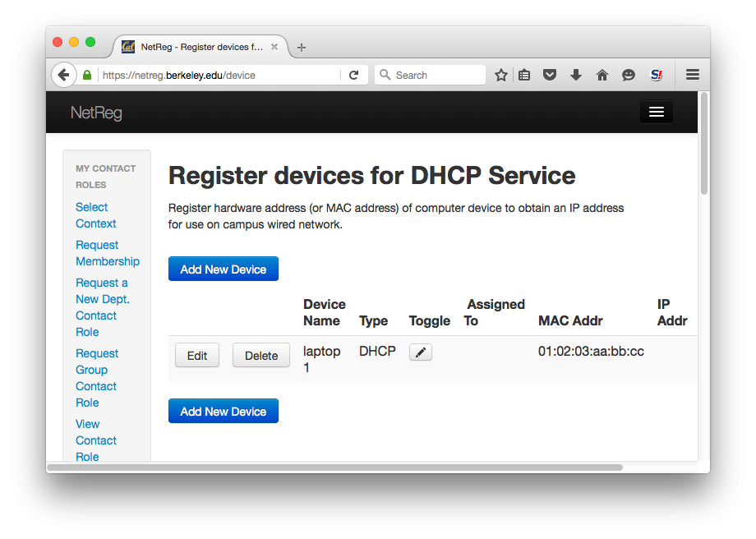Open the Select Context sidebar link
The height and width of the screenshot is (539, 756).
(96, 215)
